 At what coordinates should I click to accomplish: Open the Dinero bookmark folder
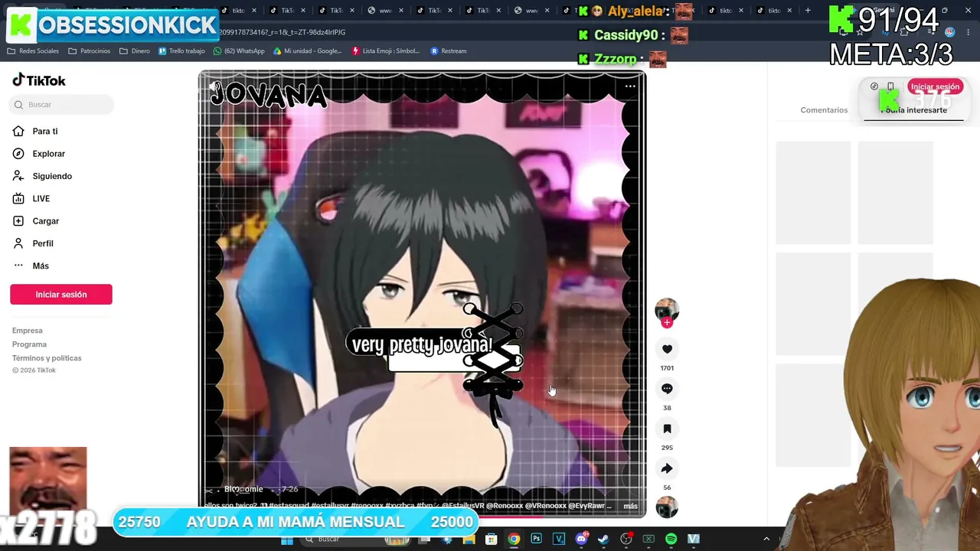point(135,51)
